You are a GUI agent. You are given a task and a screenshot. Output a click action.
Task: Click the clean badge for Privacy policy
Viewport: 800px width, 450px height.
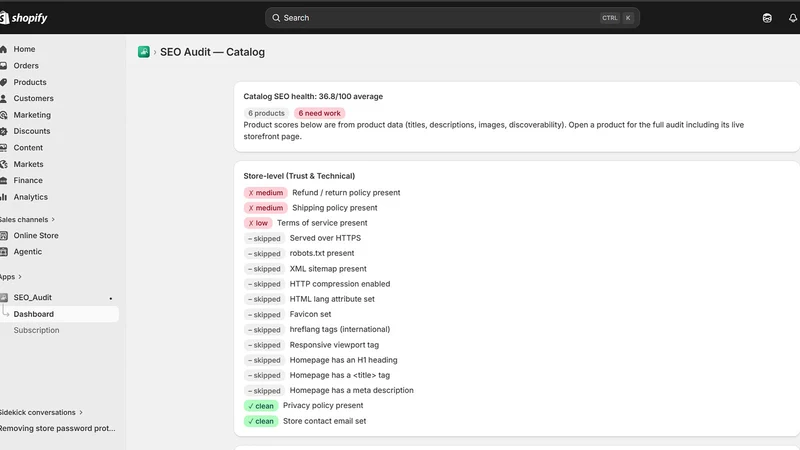pos(261,406)
